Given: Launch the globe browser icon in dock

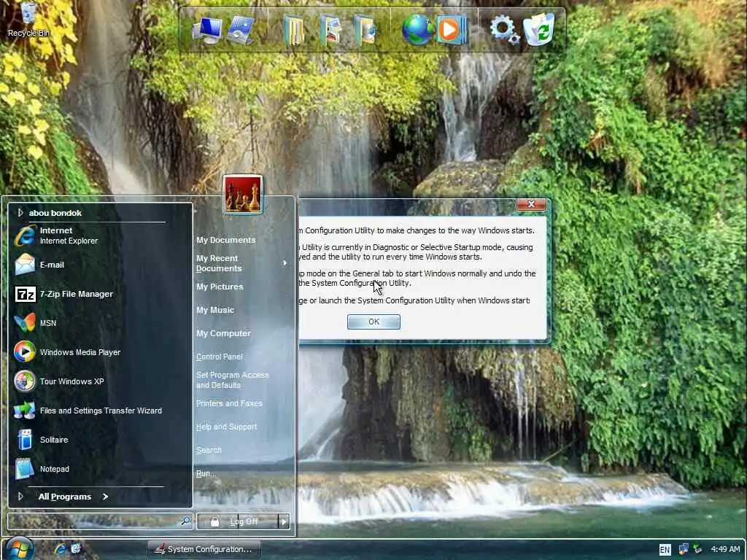Looking at the screenshot, I should tap(417, 29).
